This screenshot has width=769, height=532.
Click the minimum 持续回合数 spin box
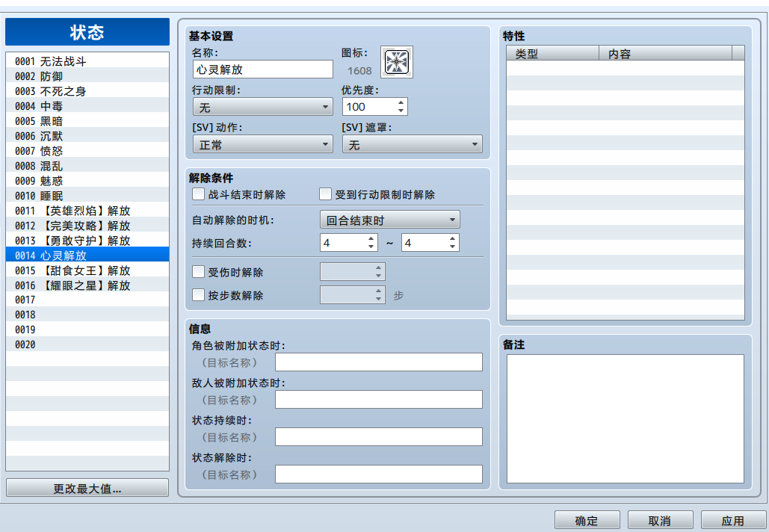[349, 242]
